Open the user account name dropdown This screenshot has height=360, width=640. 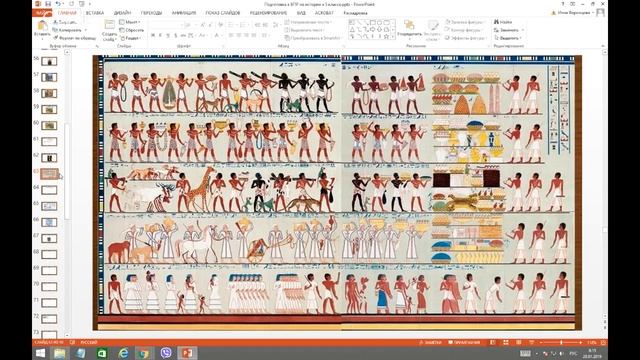pos(575,13)
